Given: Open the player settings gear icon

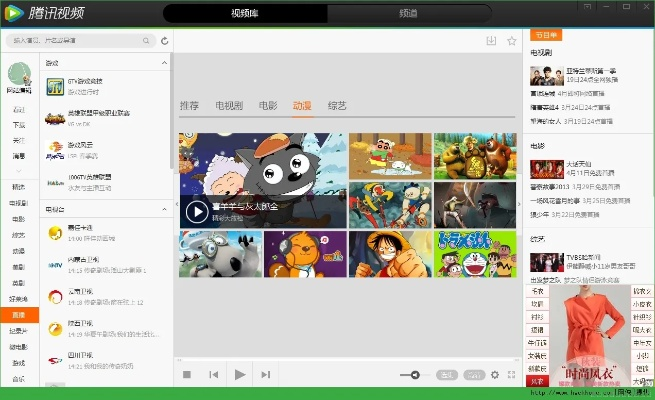Looking at the screenshot, I should click(x=494, y=374).
